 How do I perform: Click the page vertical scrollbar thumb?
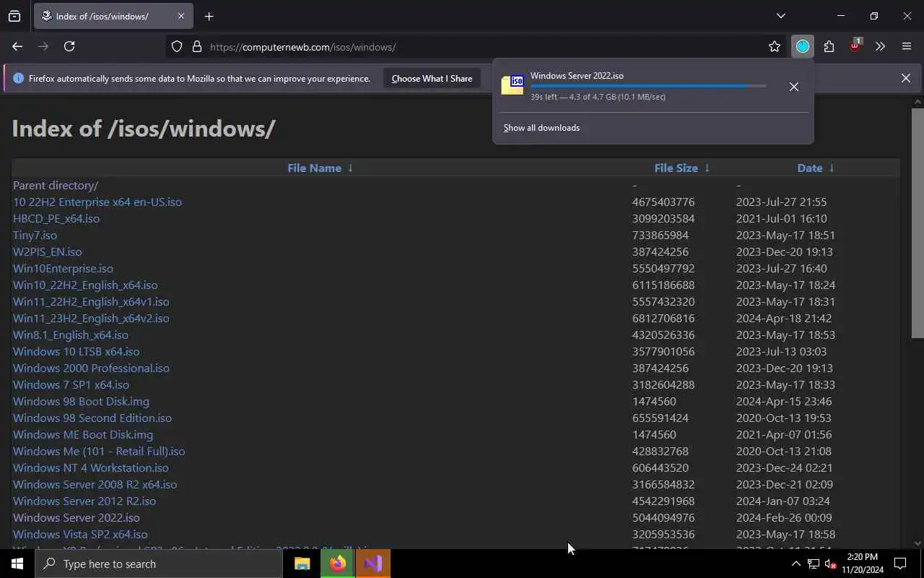[x=918, y=223]
